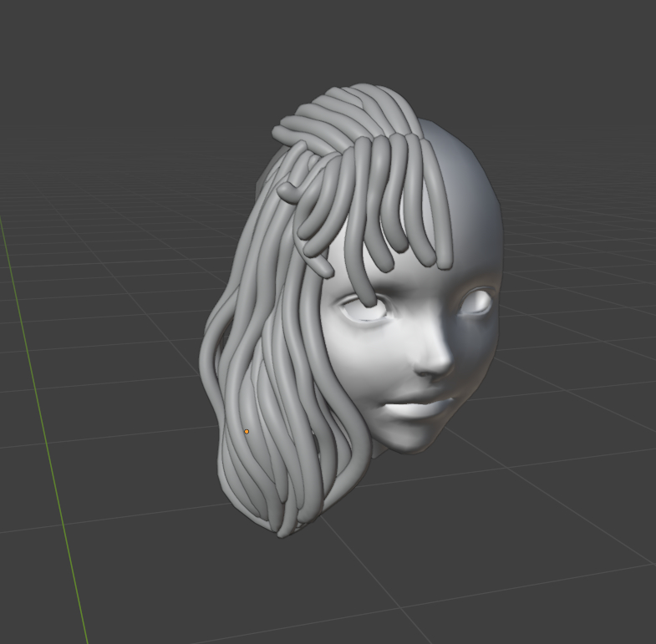
Task: Select the hair strands on the crown
Action: click(351, 109)
